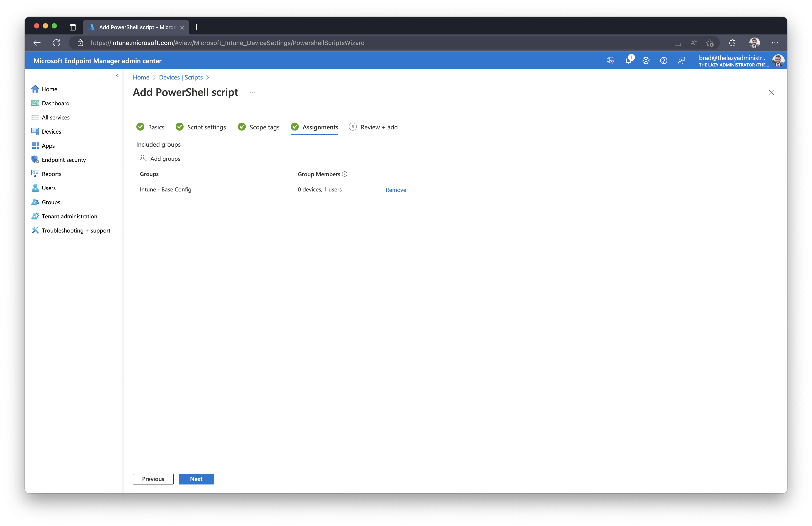812x526 pixels.
Task: Click the Previous button
Action: tap(153, 479)
